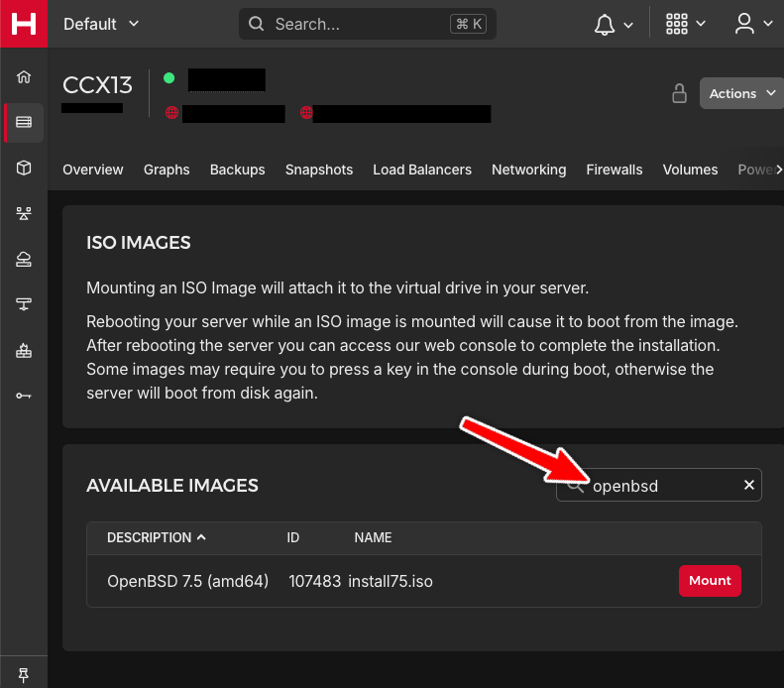Mount the OpenBSD 7.5 ISO image
This screenshot has height=688, width=784.
point(710,581)
